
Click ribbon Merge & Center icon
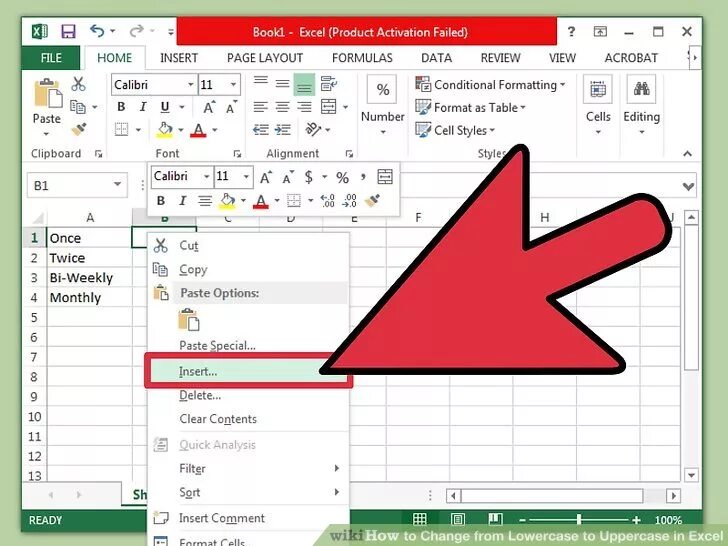(329, 107)
